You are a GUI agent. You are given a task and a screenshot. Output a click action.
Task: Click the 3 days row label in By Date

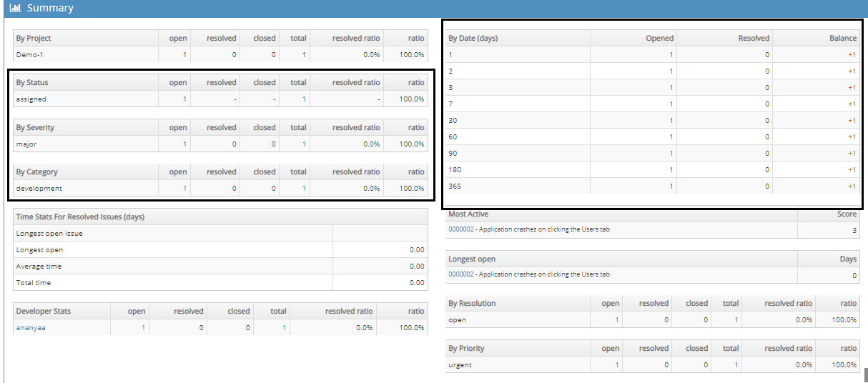coord(450,88)
